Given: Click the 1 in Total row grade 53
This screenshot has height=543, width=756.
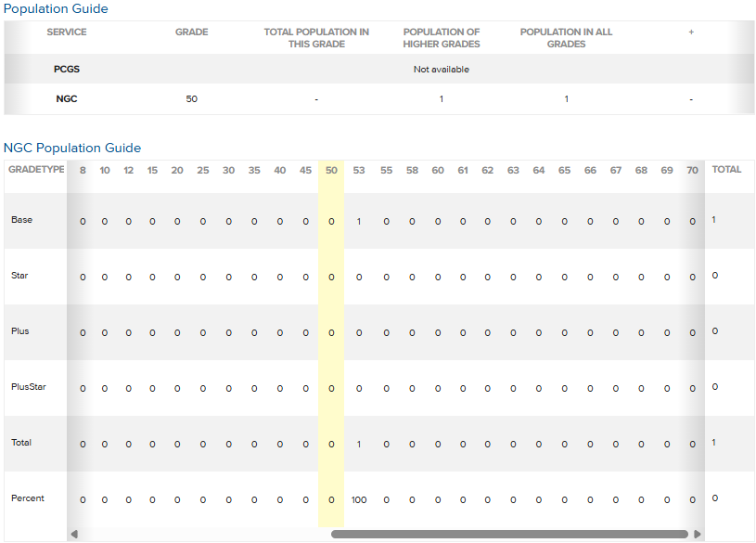Looking at the screenshot, I should pos(359,444).
